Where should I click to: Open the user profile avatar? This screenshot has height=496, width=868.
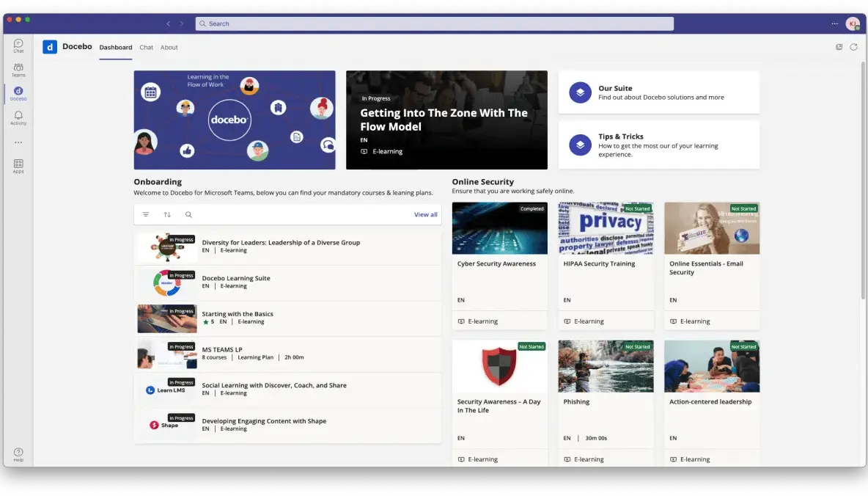point(853,23)
